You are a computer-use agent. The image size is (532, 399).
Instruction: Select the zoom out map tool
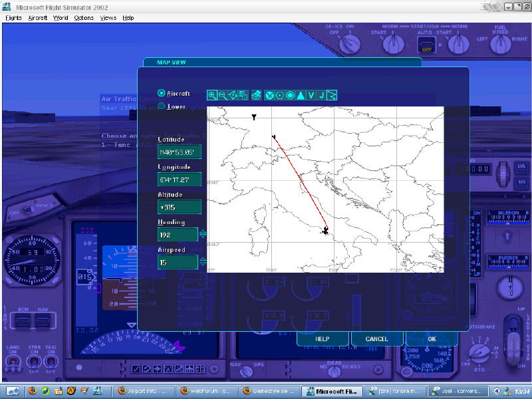[223, 95]
